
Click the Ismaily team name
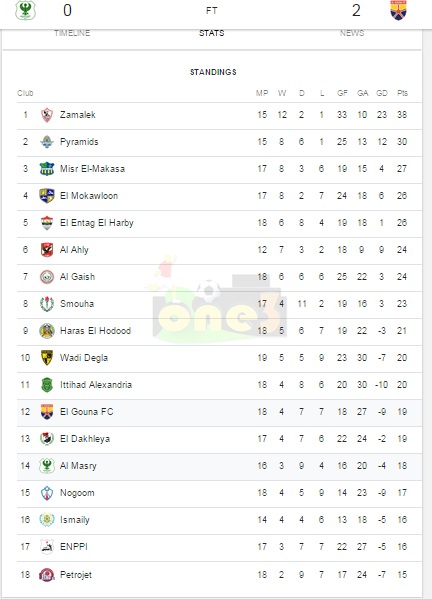75,520
